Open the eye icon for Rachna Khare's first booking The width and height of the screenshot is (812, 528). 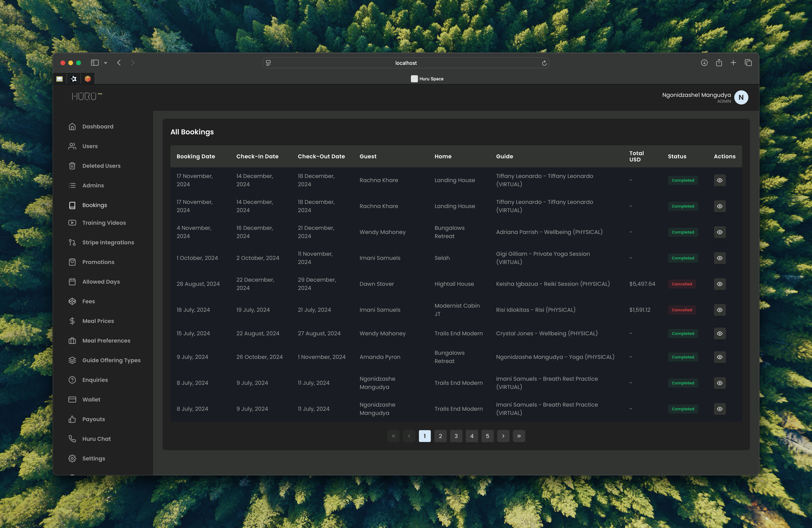tap(720, 180)
